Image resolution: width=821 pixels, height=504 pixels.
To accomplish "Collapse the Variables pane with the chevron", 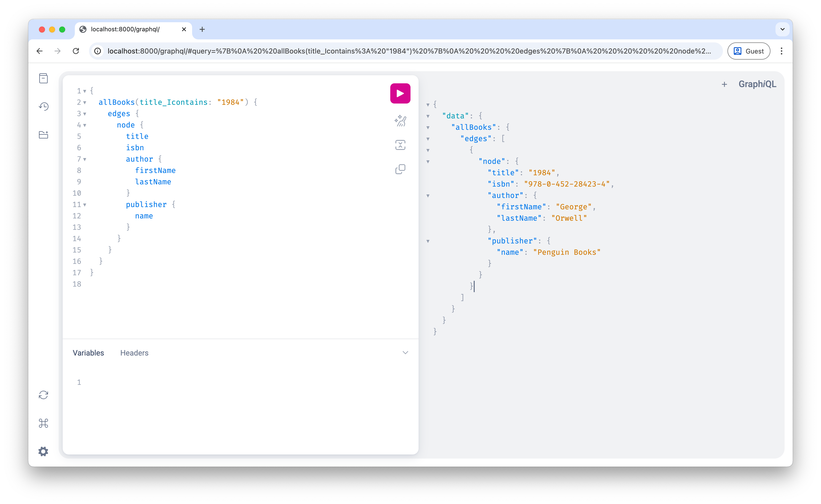I will click(x=405, y=352).
